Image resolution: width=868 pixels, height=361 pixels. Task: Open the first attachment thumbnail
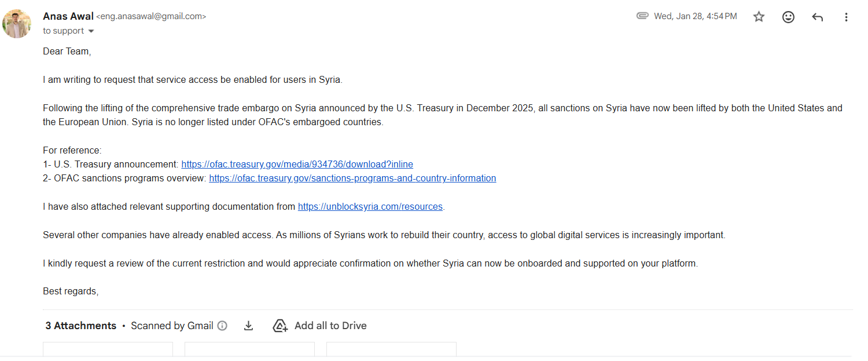point(108,349)
